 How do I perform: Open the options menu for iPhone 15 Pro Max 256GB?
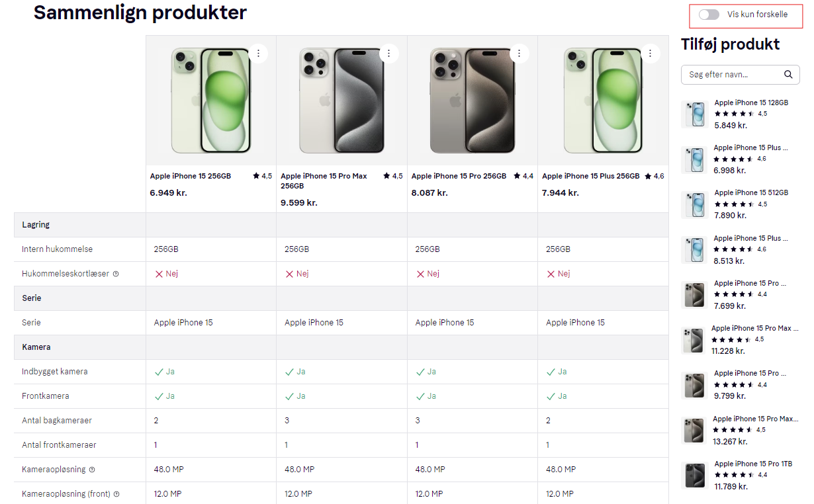coord(389,53)
